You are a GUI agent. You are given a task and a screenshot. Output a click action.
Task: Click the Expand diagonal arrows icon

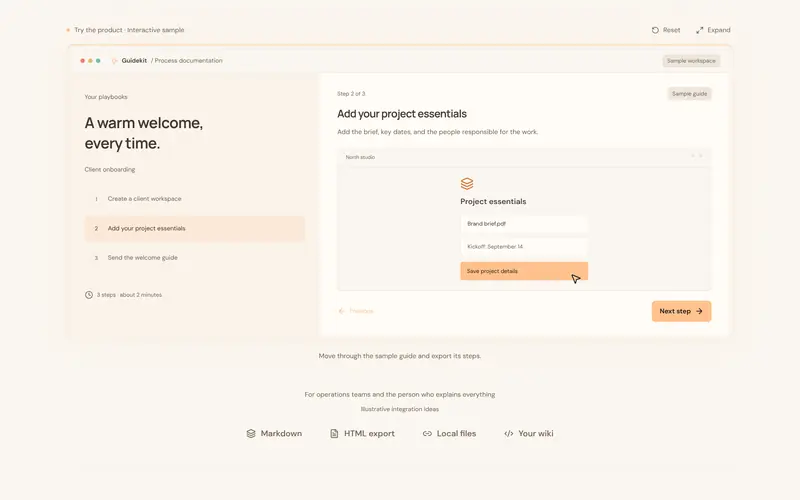(699, 30)
